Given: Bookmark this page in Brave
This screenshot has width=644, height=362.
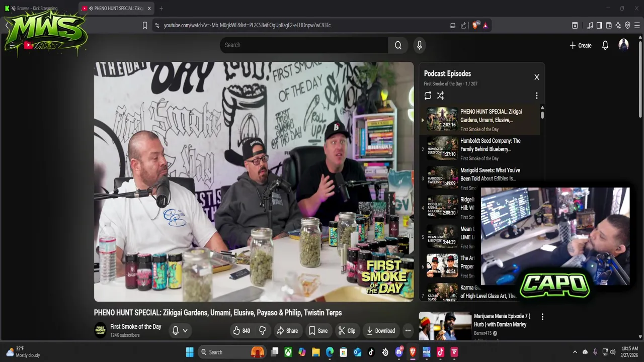Looking at the screenshot, I should (145, 25).
